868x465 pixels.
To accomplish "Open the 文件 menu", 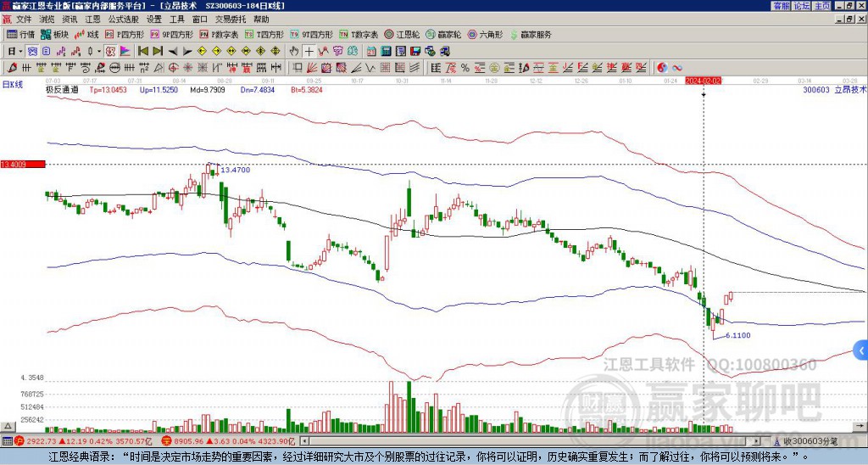I will click(x=24, y=20).
